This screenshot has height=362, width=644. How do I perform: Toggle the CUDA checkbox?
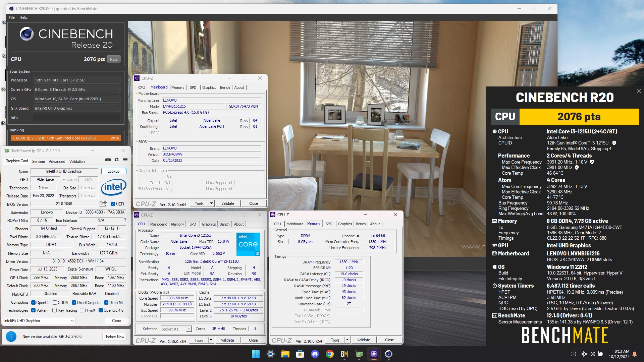[x=55, y=302]
